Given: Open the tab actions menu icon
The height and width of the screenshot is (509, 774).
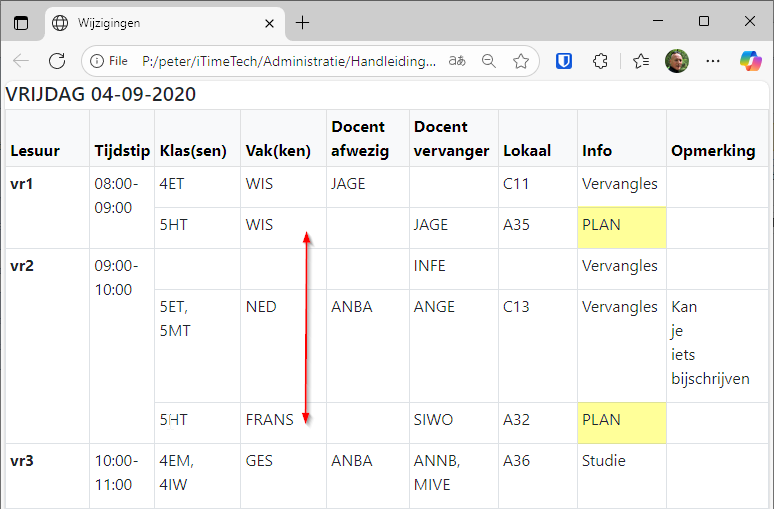Looking at the screenshot, I should coord(21,23).
